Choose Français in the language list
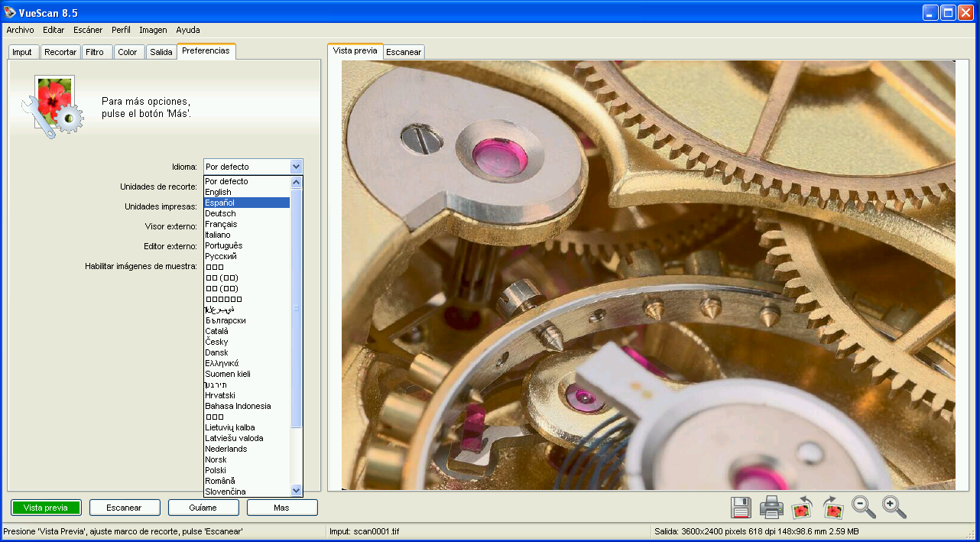Viewport: 980px width, 542px height. click(247, 224)
